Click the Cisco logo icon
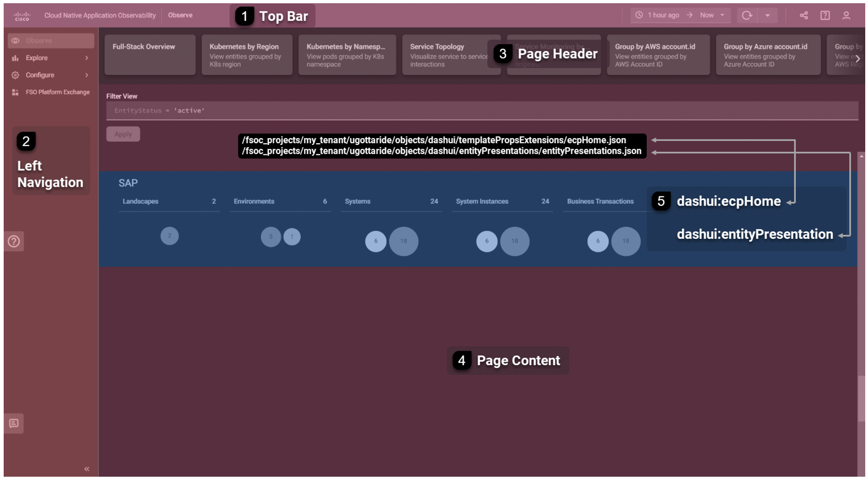Image resolution: width=868 pixels, height=479 pixels. 22,16
